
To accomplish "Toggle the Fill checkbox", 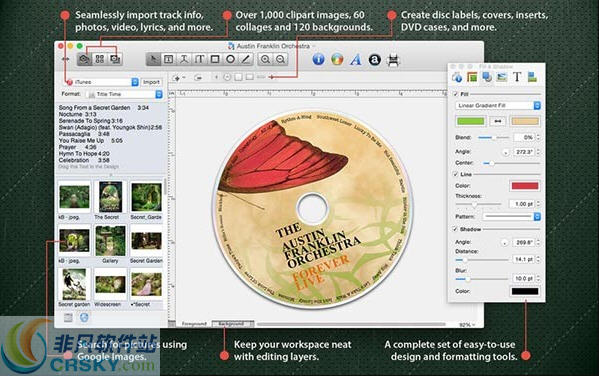I will pyautogui.click(x=455, y=94).
